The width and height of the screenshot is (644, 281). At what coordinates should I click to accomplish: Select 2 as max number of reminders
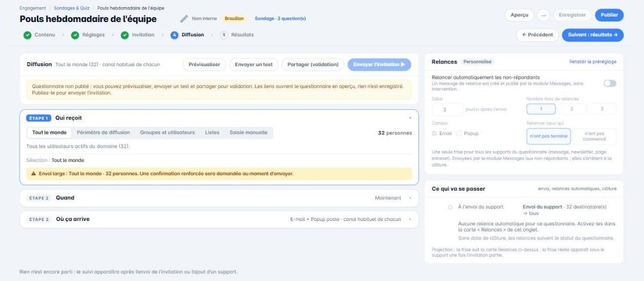[571, 109]
